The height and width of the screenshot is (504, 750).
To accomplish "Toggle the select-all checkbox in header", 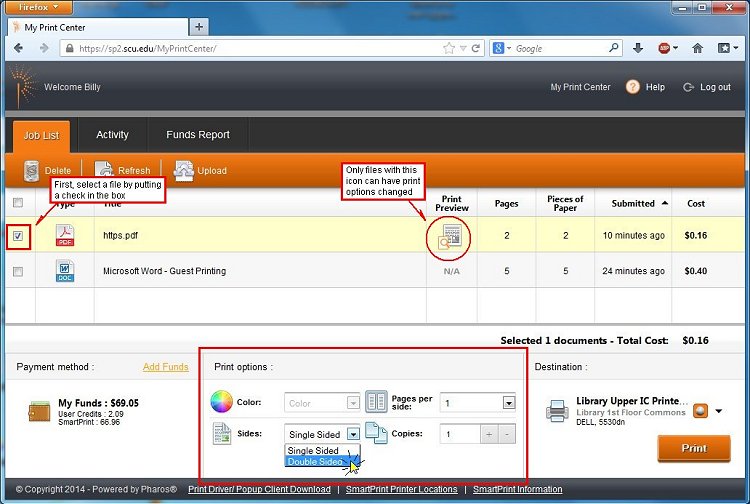I will pyautogui.click(x=17, y=203).
